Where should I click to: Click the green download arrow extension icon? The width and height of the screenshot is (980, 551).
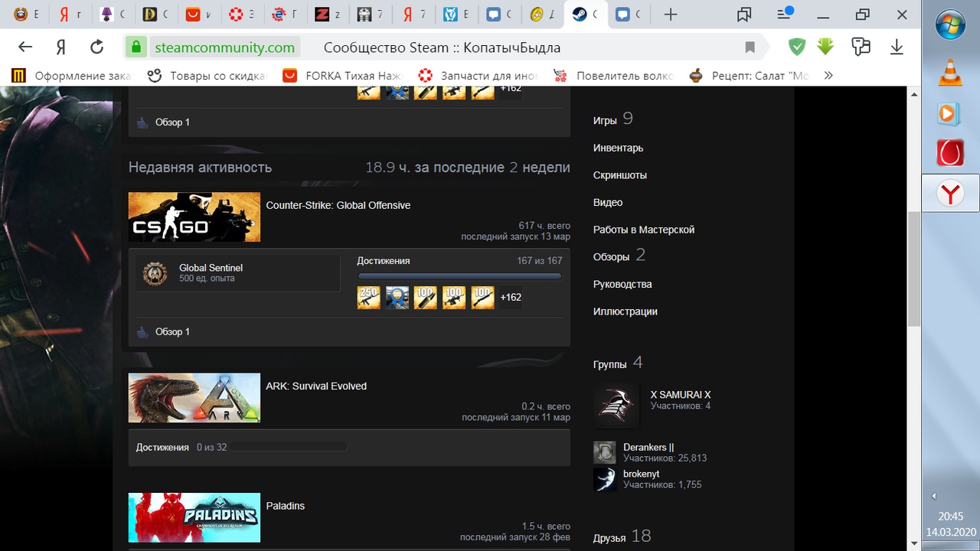[825, 47]
